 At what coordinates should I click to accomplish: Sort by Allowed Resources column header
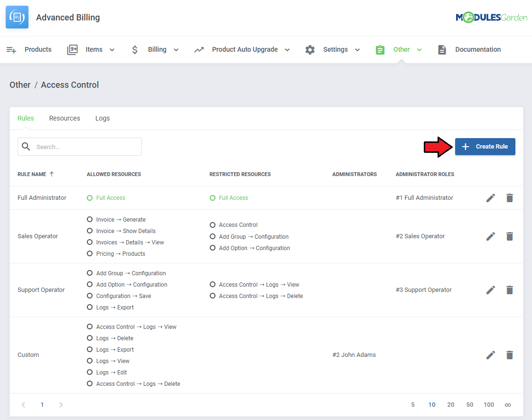coord(113,174)
